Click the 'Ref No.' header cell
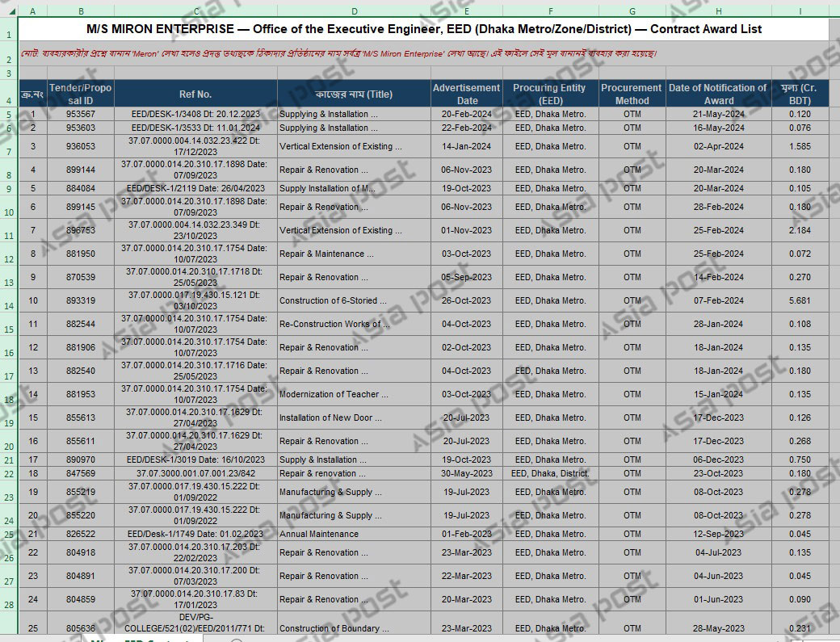 [195, 94]
